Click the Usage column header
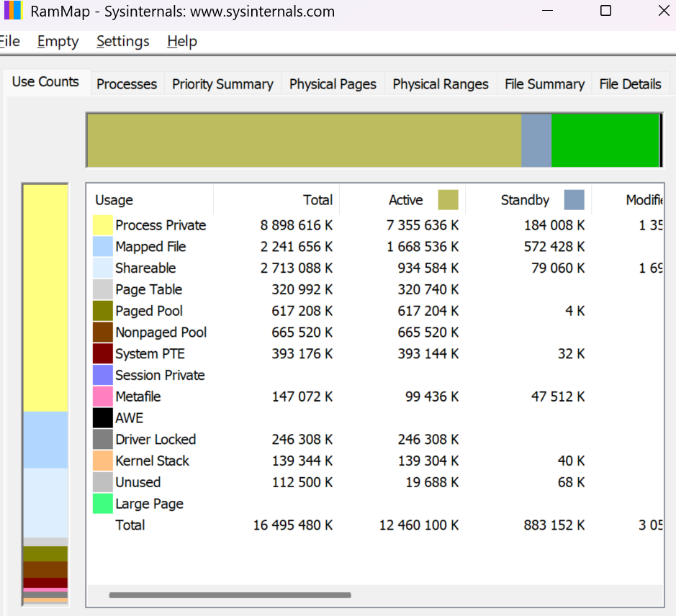The height and width of the screenshot is (616, 676). point(150,200)
